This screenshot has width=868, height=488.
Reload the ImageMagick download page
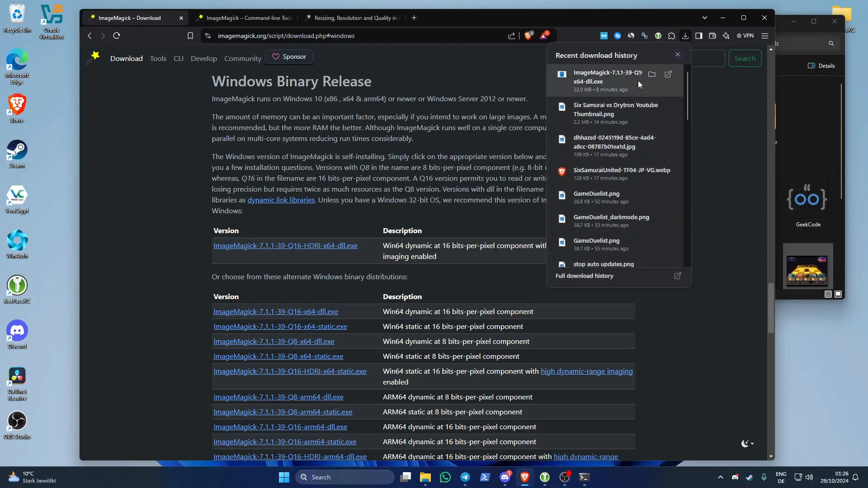pos(117,36)
